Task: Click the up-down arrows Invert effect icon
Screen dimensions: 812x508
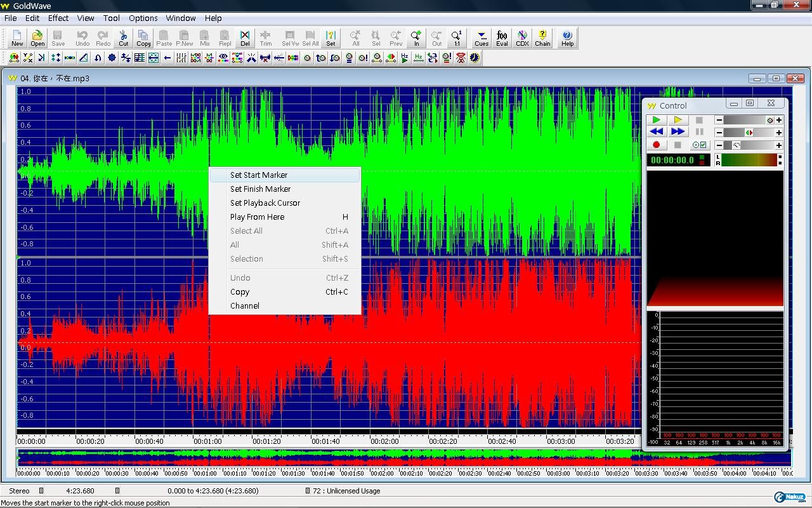Action: pyautogui.click(x=56, y=58)
